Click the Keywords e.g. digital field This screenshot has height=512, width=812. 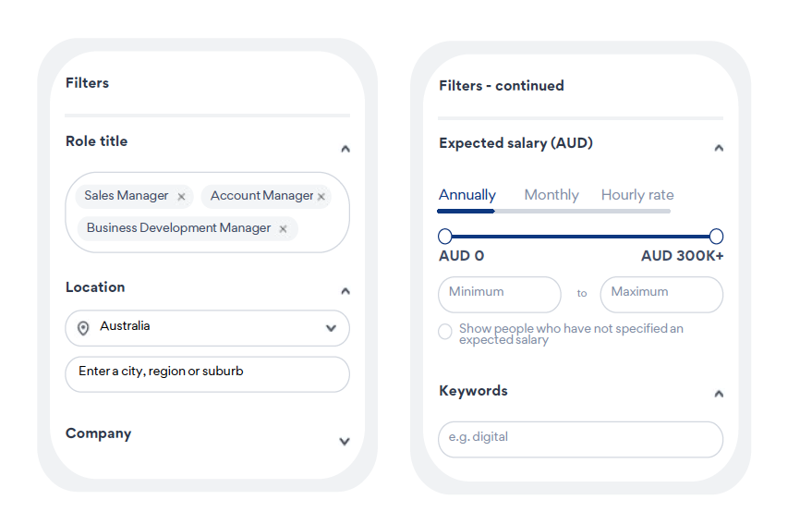click(x=580, y=439)
